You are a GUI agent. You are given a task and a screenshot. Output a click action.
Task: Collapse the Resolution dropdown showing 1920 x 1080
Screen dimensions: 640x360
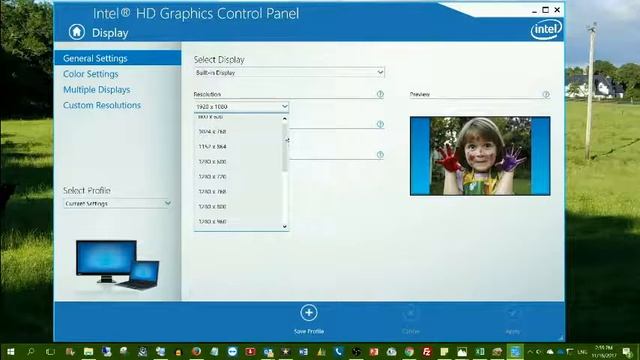point(241,107)
